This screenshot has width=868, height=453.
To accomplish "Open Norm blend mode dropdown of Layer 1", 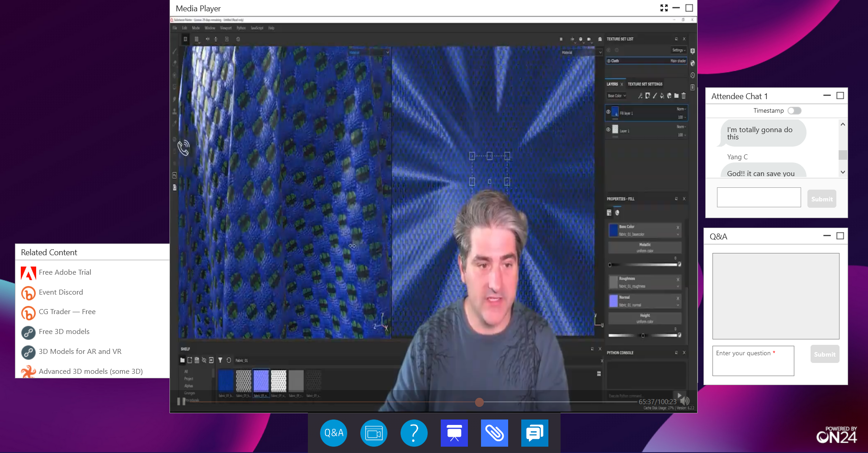I will 681,127.
